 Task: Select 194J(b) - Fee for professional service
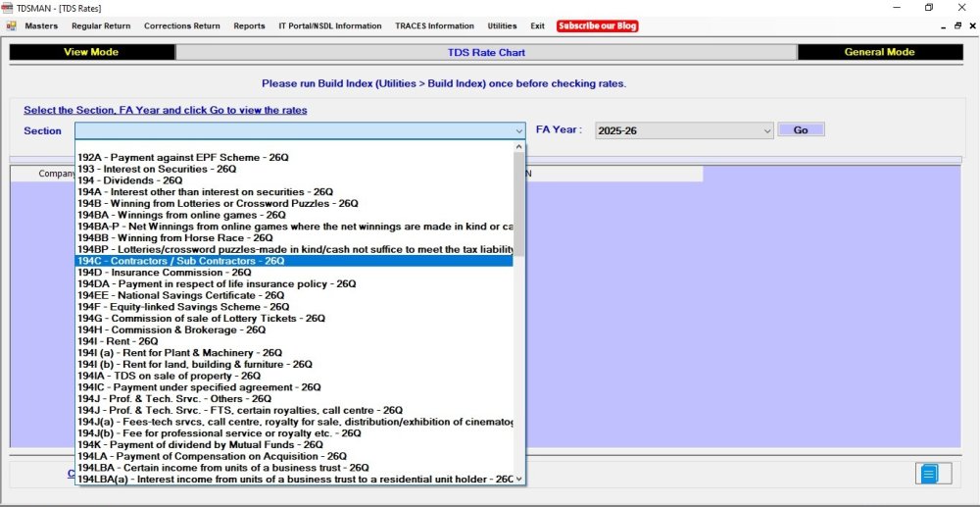pos(294,432)
